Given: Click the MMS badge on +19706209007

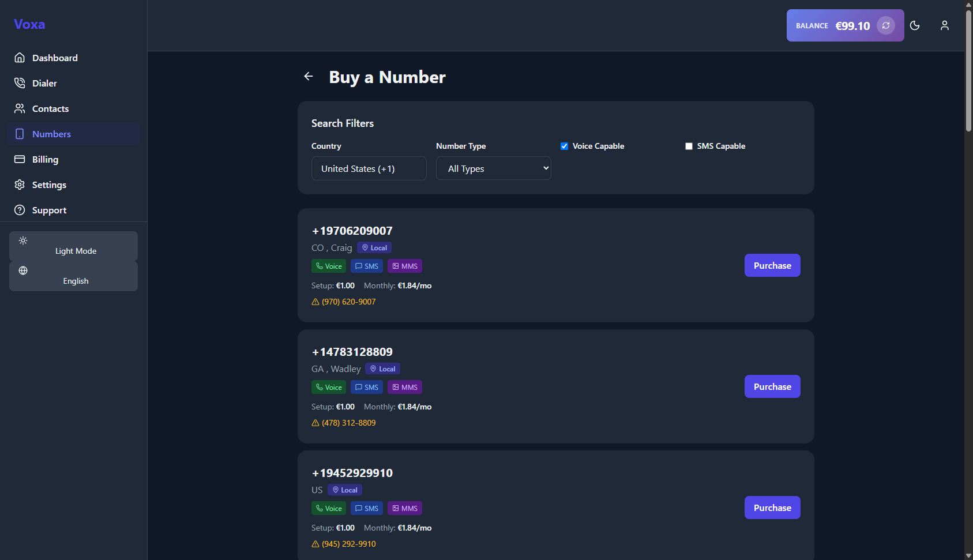Looking at the screenshot, I should [405, 266].
